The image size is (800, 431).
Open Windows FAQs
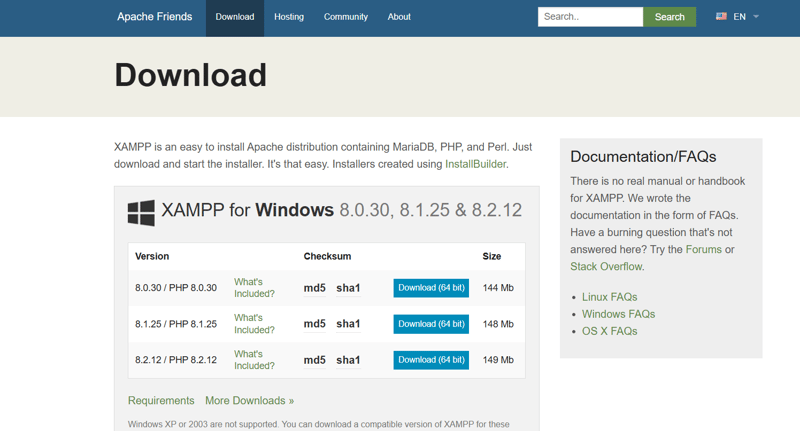click(x=618, y=314)
